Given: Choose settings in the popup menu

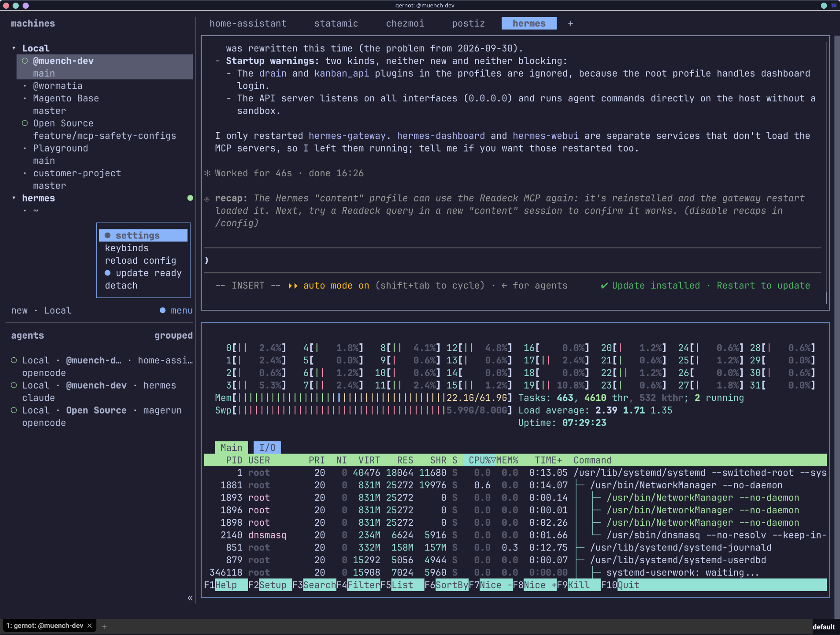Looking at the screenshot, I should [x=143, y=235].
